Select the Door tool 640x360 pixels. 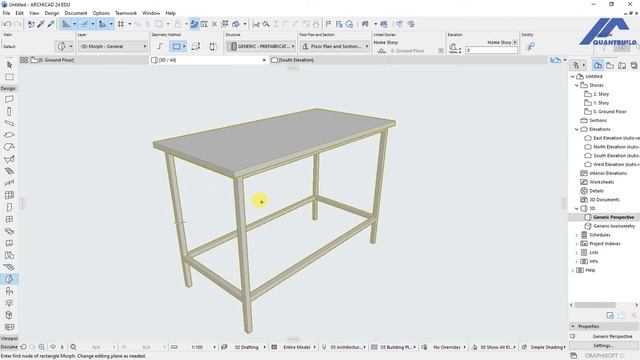tap(9, 207)
